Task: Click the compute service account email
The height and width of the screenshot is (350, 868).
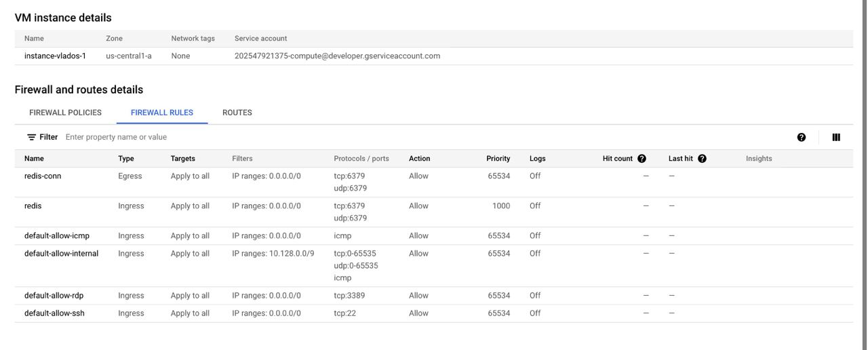Action: tap(337, 56)
